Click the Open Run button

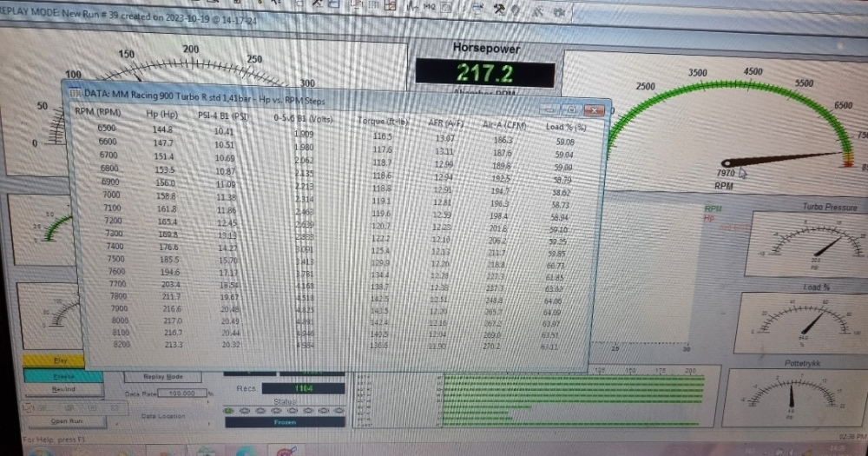tap(67, 421)
